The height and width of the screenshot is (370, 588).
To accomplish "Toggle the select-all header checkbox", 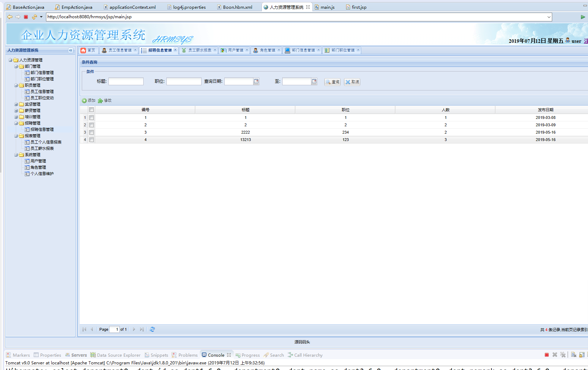I will click(91, 110).
